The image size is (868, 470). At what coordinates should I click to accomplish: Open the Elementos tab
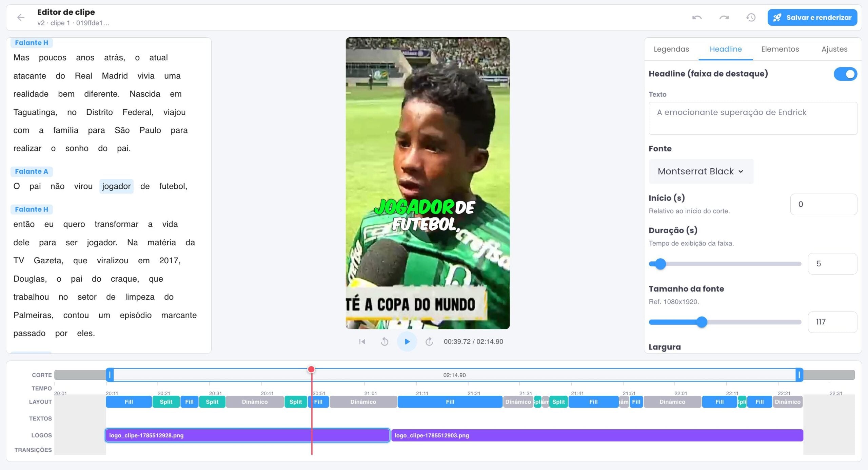click(x=780, y=49)
